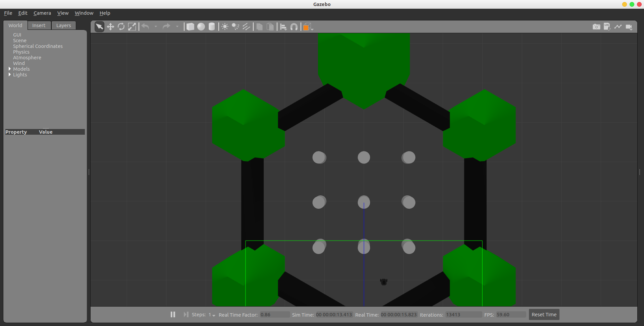This screenshot has height=326, width=644.
Task: Expand the Models tree item
Action: click(x=10, y=69)
